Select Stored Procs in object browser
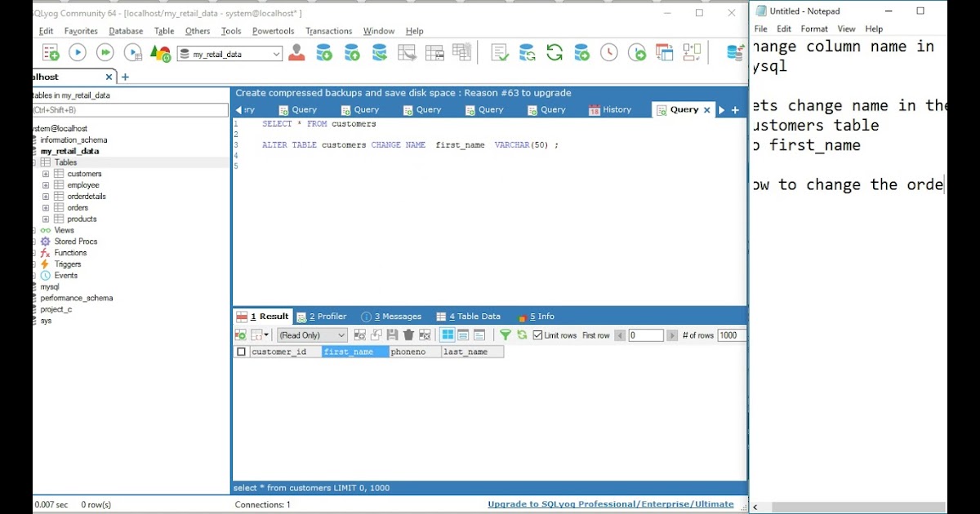This screenshot has width=980, height=514. (x=76, y=241)
